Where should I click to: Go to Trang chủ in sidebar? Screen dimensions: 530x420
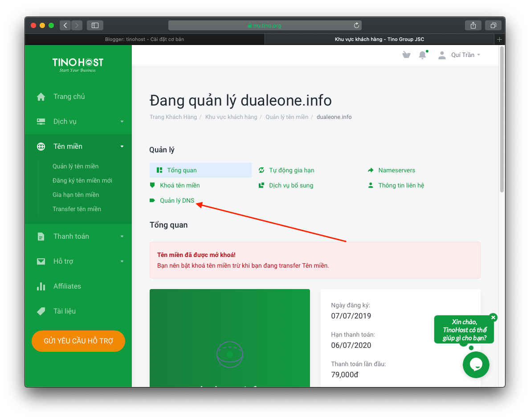[69, 97]
